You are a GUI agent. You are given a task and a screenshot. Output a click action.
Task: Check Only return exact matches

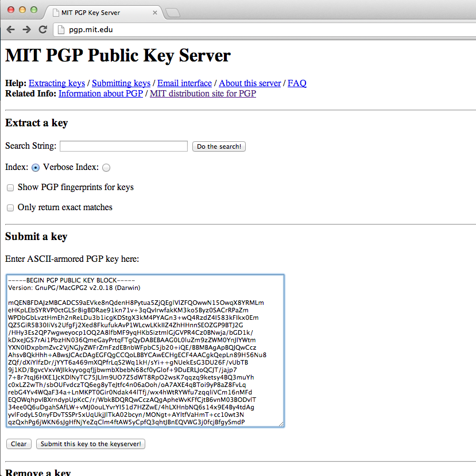click(x=10, y=208)
